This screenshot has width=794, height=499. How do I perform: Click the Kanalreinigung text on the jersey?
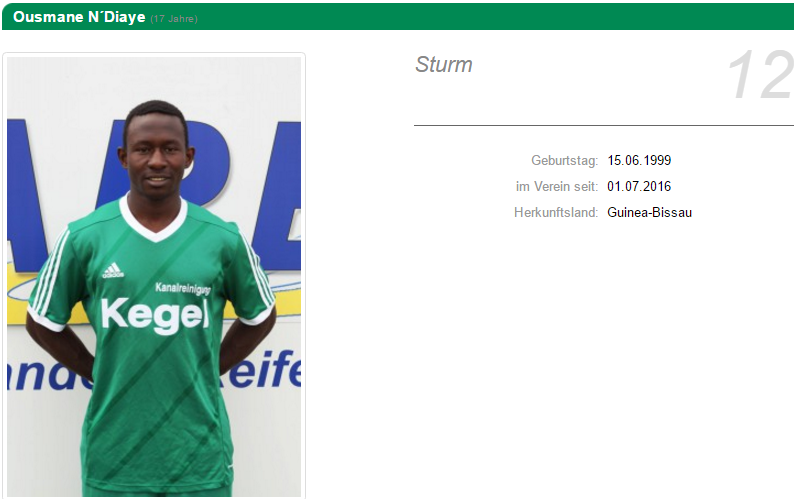pyautogui.click(x=183, y=288)
